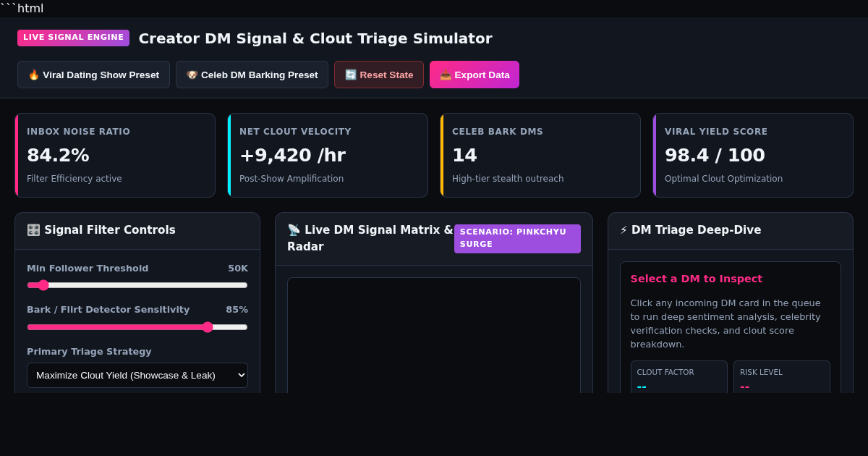Click the Clout Factor box

pyautogui.click(x=678, y=377)
